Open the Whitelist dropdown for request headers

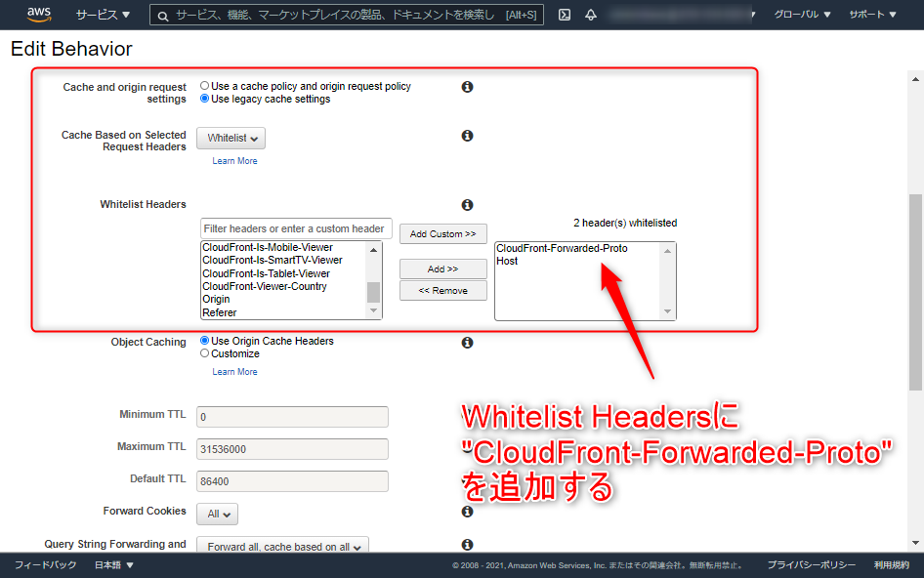(x=231, y=138)
